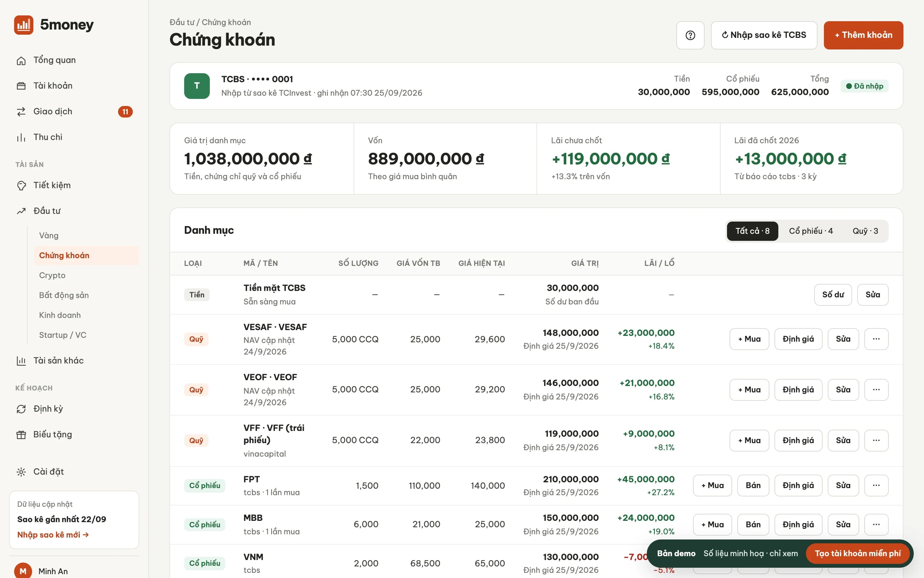924x578 pixels.
Task: Open more options for the VESAF row
Action: click(876, 339)
